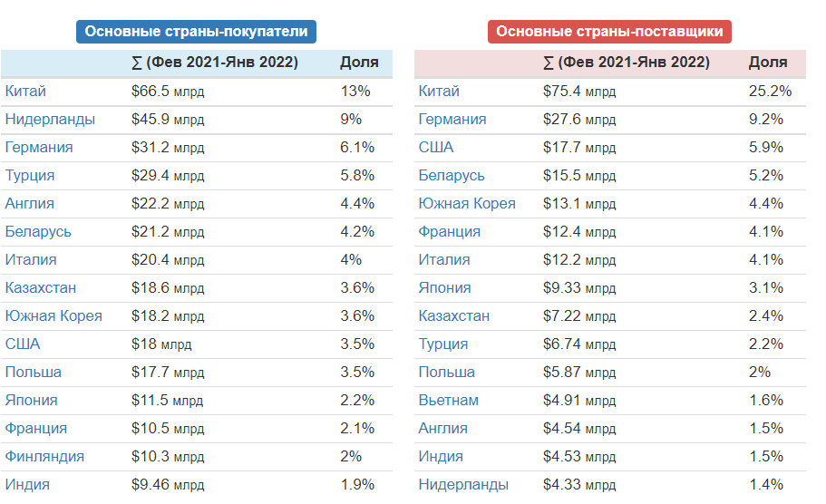Select Япония in the suppliers table
This screenshot has width=826, height=504.
pos(444,288)
